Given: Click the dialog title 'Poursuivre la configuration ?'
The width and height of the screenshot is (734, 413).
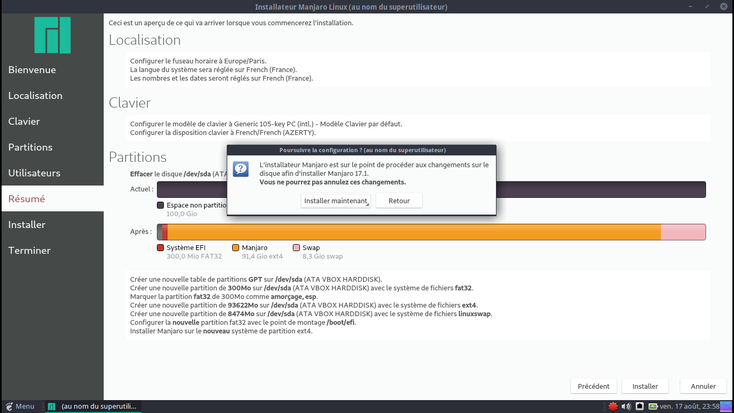Looking at the screenshot, I should [362, 150].
